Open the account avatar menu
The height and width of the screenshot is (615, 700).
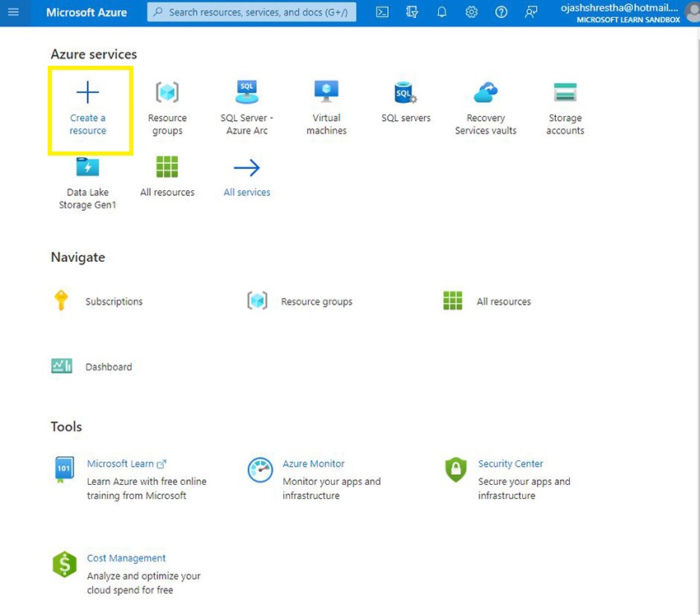pyautogui.click(x=690, y=12)
